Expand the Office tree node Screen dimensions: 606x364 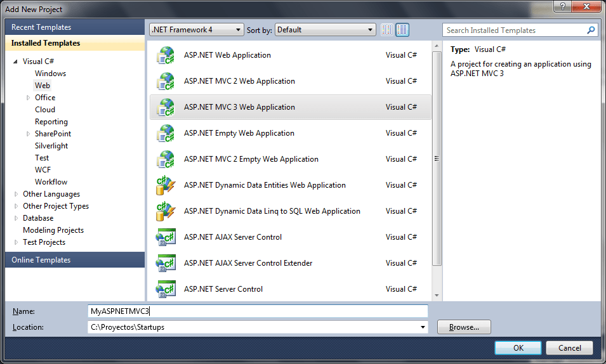pos(28,98)
